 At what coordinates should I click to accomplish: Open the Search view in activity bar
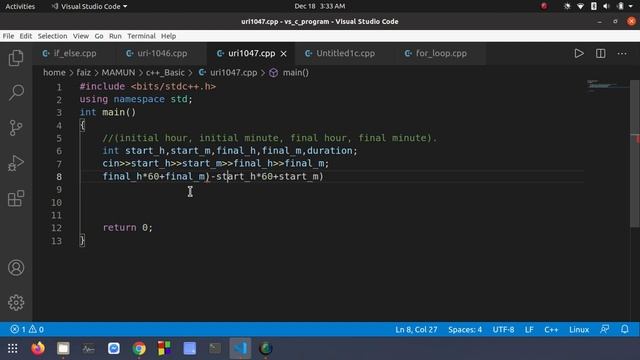[16, 93]
